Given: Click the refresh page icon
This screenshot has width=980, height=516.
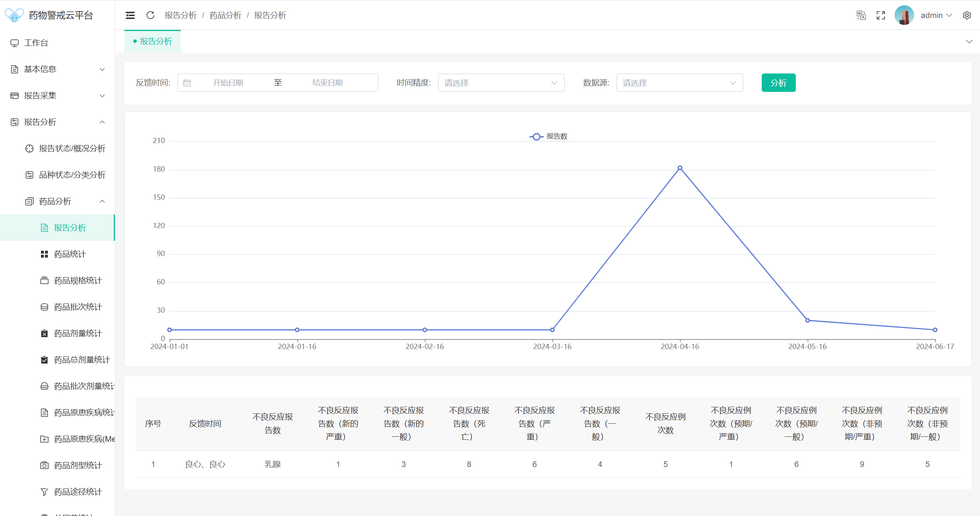Looking at the screenshot, I should [150, 15].
